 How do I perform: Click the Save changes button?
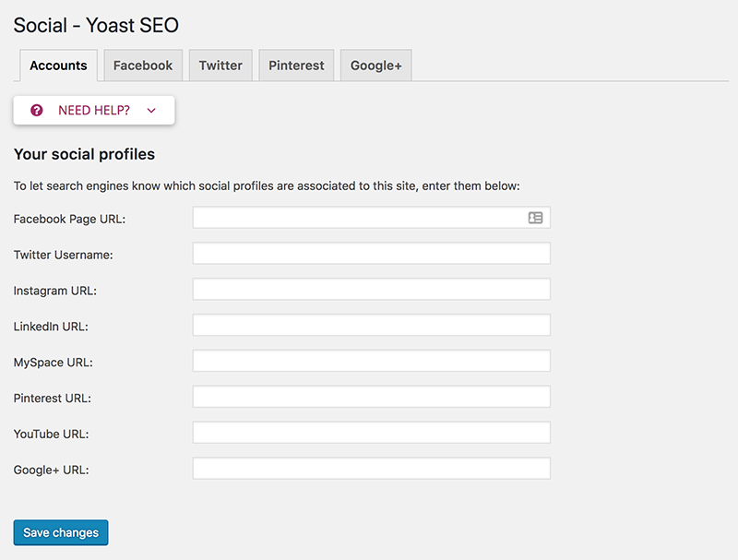(61, 532)
